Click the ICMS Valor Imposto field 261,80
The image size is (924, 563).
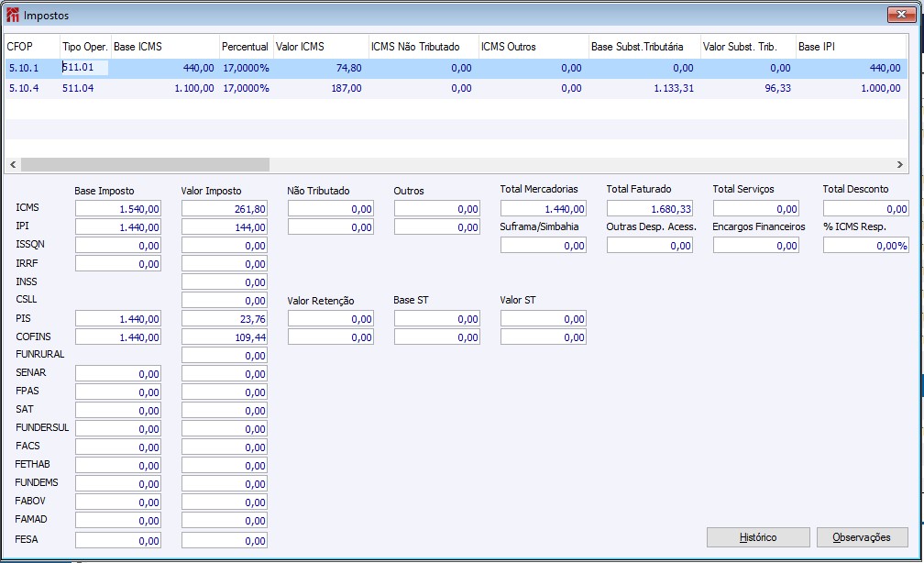pos(225,209)
